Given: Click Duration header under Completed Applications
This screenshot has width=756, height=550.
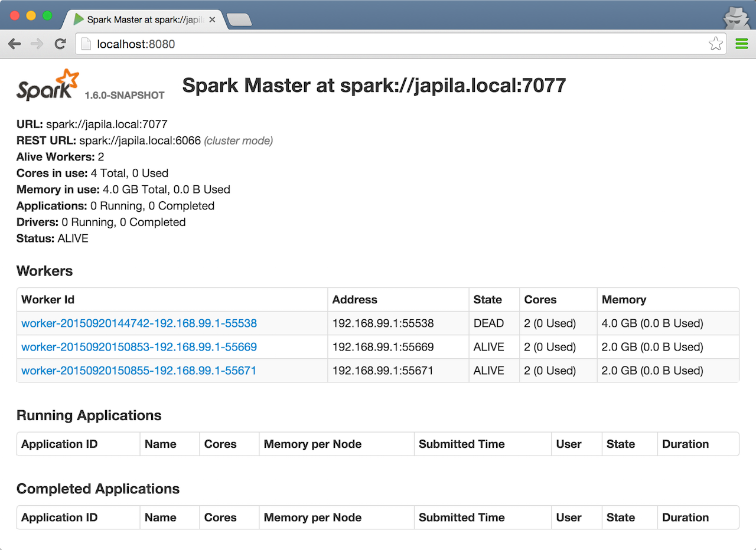Looking at the screenshot, I should (x=685, y=518).
